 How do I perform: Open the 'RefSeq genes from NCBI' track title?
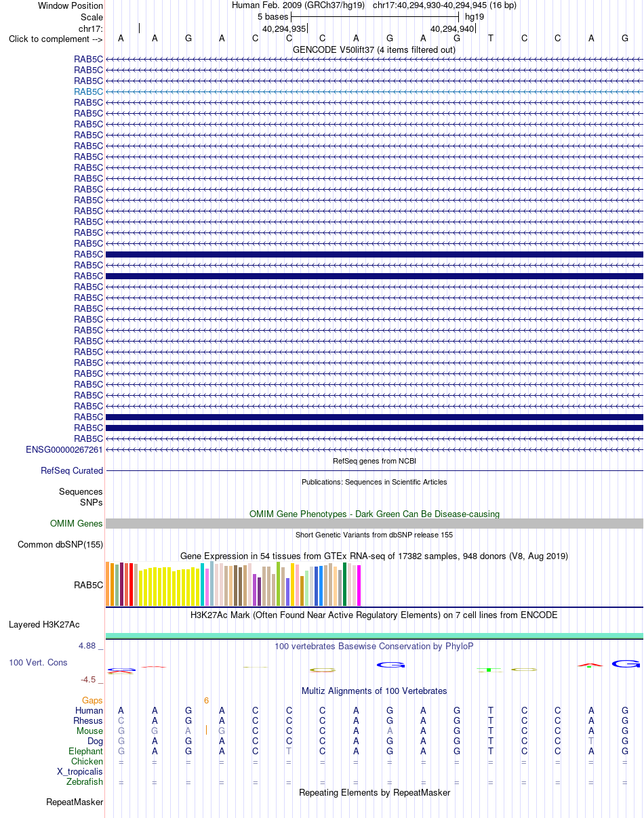pyautogui.click(x=374, y=461)
